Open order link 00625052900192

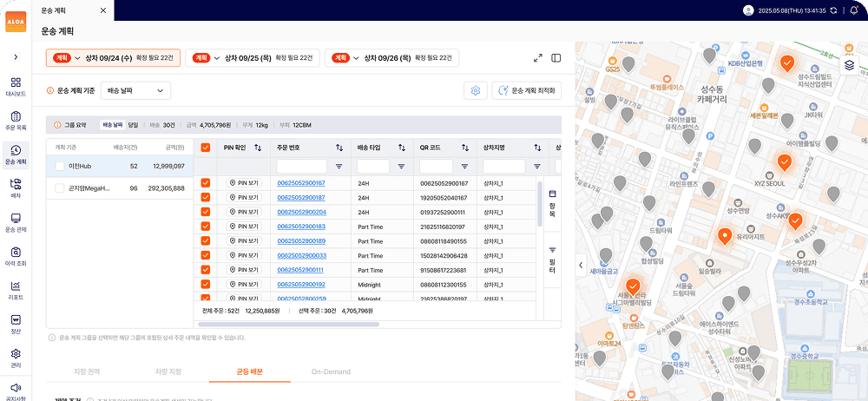pyautogui.click(x=301, y=285)
